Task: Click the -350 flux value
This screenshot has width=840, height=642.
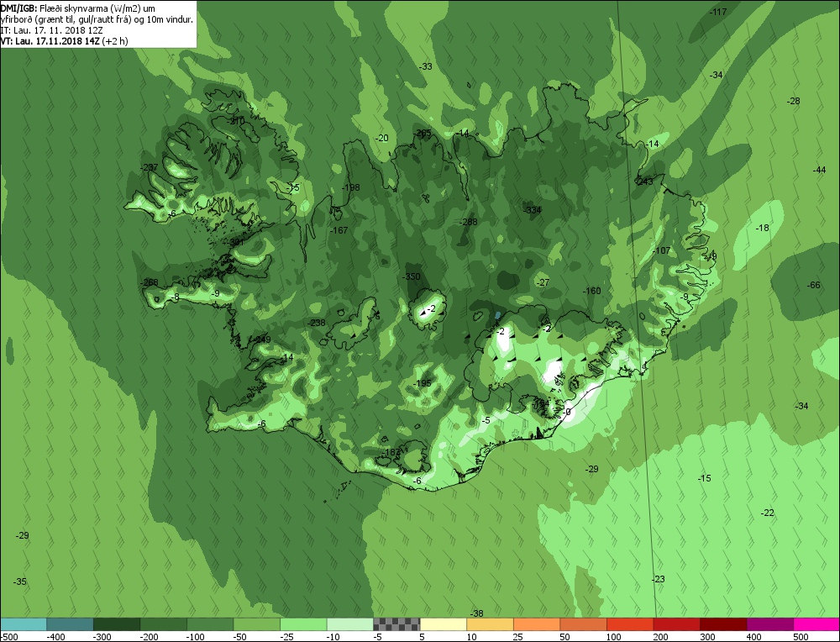Action: (x=411, y=276)
